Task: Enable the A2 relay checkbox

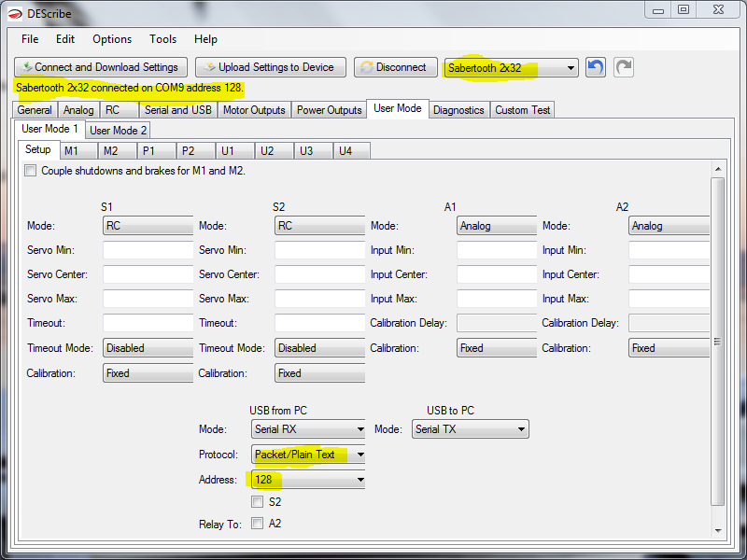Action: [x=258, y=524]
